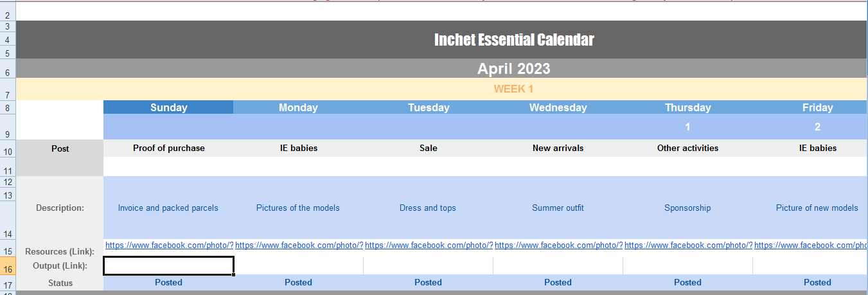
Task: Open Monday's Facebook photo resource link
Action: click(299, 245)
